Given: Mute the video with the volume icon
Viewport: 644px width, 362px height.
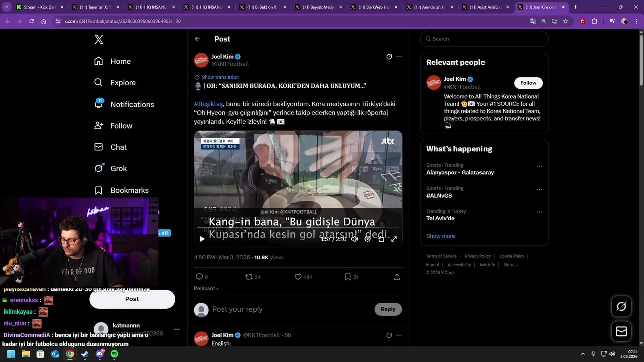Looking at the screenshot, I should tap(355, 239).
